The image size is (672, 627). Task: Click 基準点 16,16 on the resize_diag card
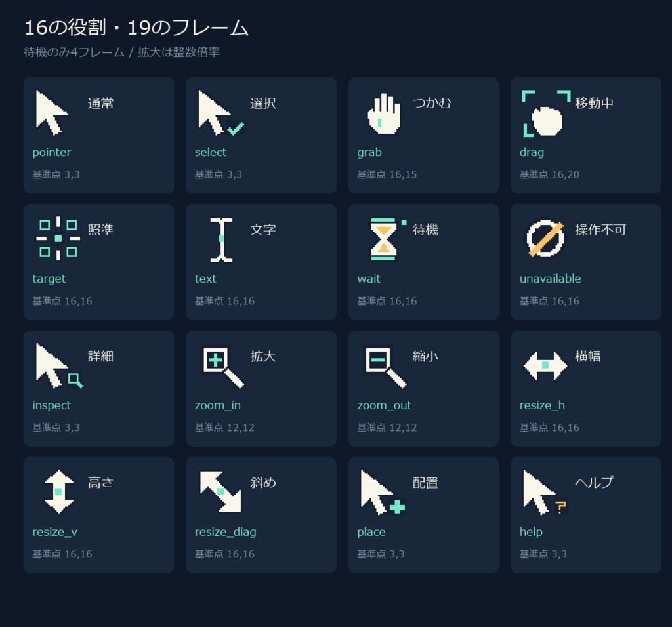[x=224, y=554]
